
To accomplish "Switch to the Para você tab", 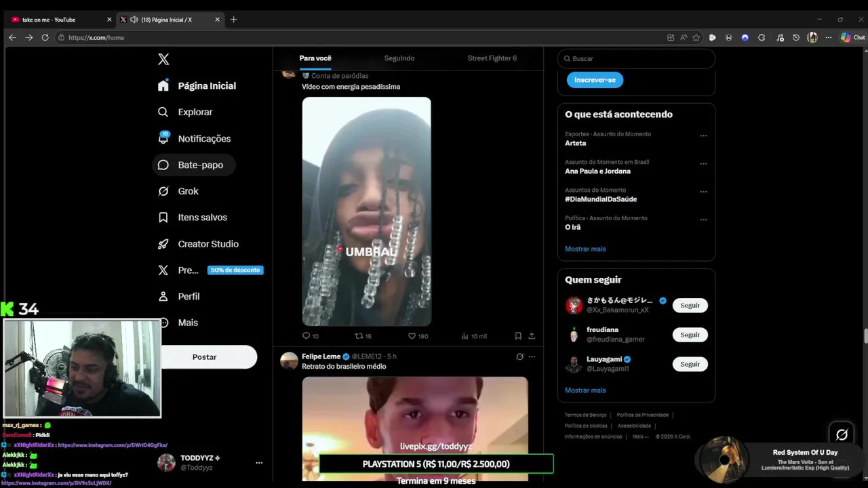I will tap(315, 58).
